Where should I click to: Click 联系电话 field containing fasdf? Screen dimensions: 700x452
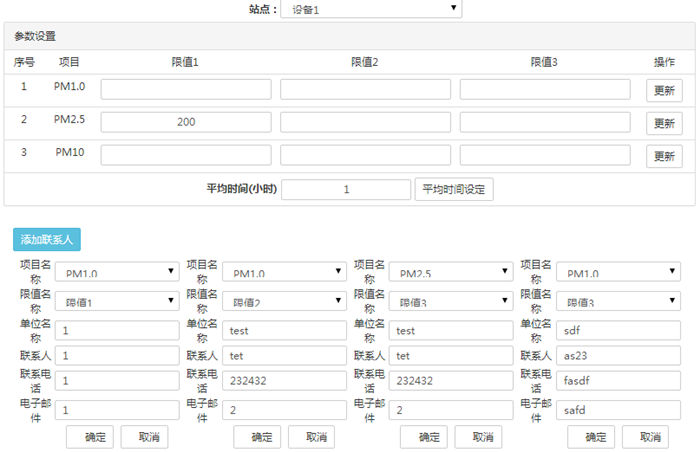[x=618, y=382]
